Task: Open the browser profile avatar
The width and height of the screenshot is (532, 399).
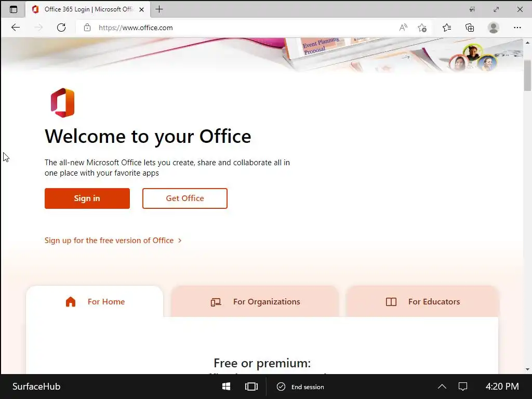Action: coord(494,28)
